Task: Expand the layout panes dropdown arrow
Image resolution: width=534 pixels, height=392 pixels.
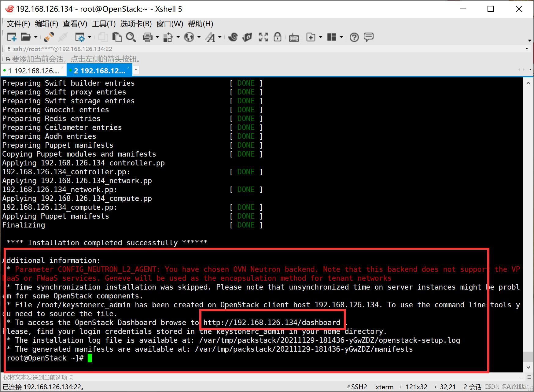Action: pos(341,37)
